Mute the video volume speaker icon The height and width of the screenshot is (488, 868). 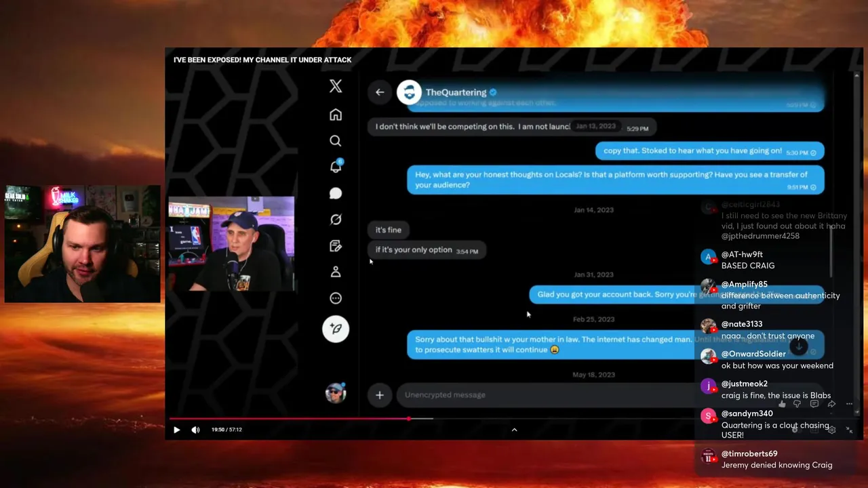pos(195,430)
